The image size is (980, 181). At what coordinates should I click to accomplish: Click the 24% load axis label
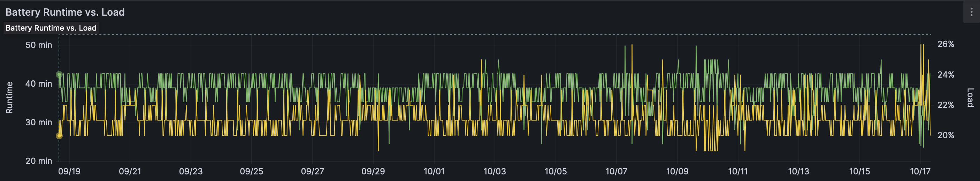pyautogui.click(x=946, y=74)
